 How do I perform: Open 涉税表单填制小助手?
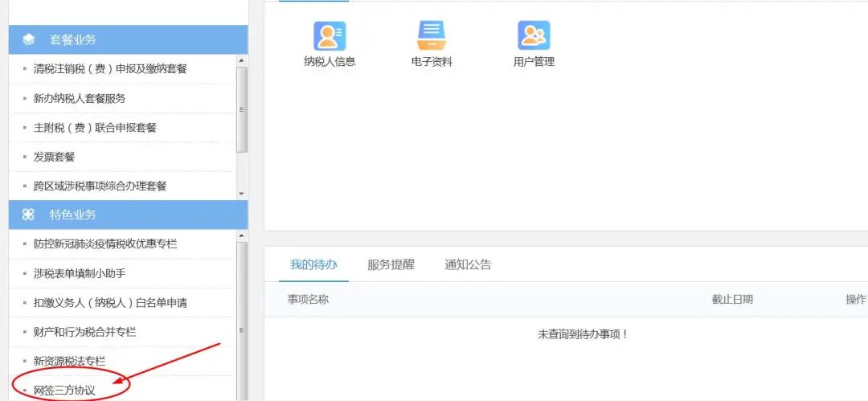pos(80,273)
